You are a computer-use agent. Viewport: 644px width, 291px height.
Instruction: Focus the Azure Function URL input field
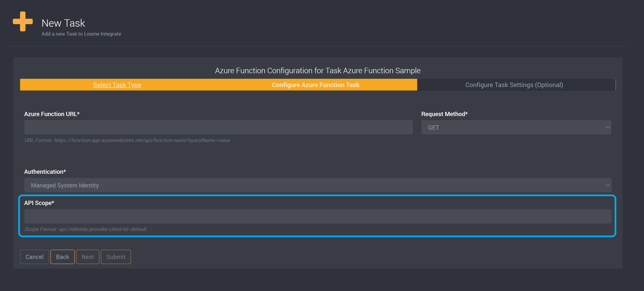pyautogui.click(x=219, y=127)
